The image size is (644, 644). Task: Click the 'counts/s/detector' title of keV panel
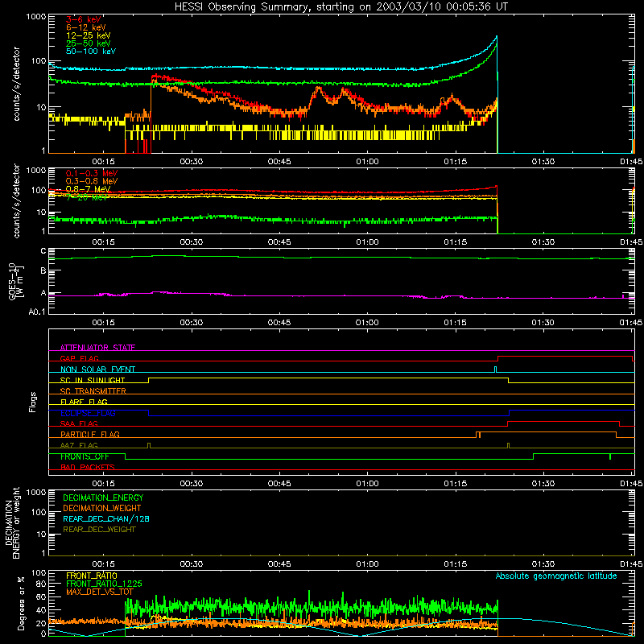point(16,84)
